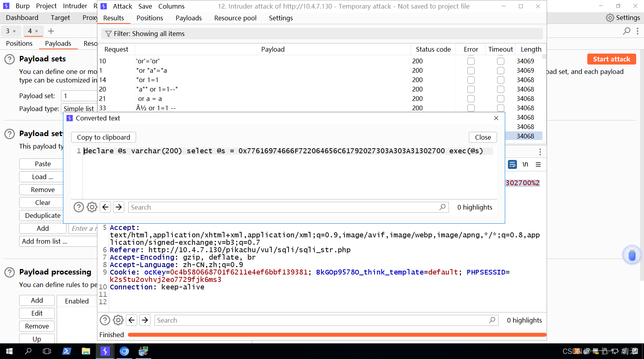Click Start attack button
The width and height of the screenshot is (644, 359).
point(612,59)
